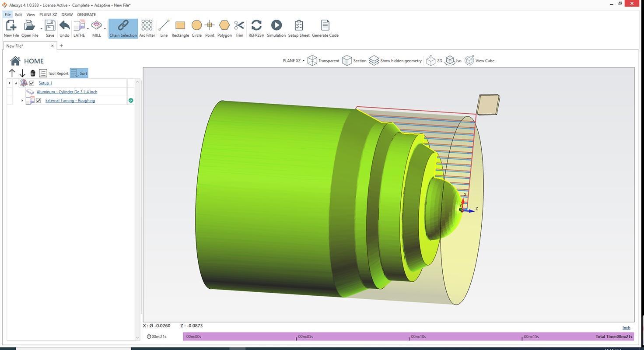Uncheck the Setup 1 checkbox

point(32,83)
